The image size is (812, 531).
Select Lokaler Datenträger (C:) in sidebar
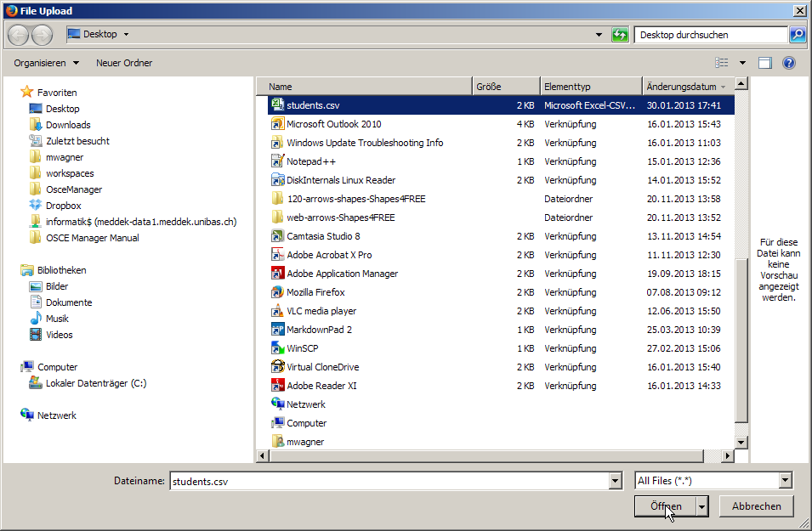tap(96, 383)
